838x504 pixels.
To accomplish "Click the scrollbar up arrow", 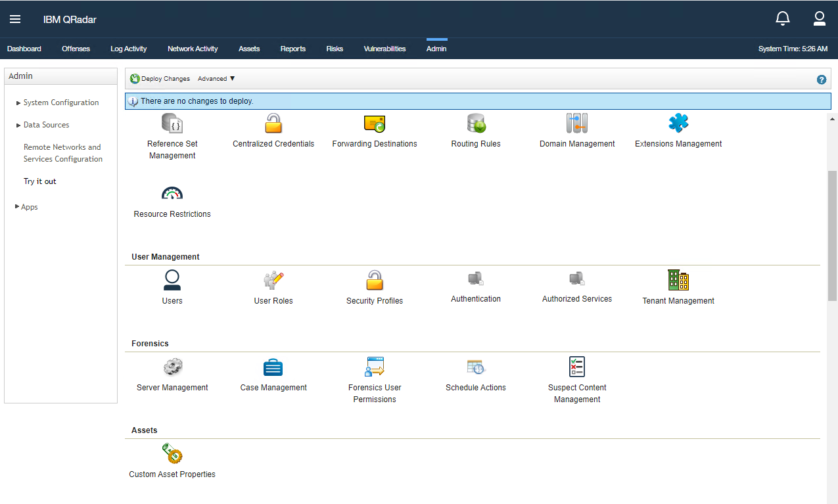I will click(832, 119).
